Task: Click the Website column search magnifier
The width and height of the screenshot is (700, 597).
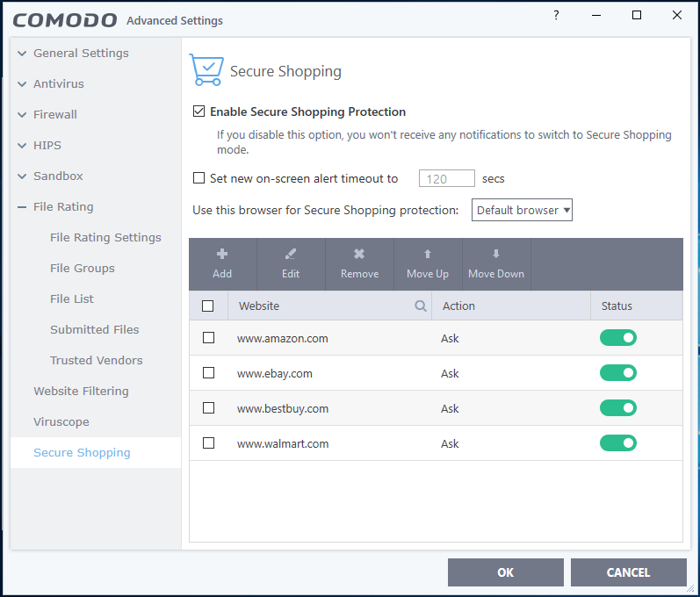Action: (421, 306)
